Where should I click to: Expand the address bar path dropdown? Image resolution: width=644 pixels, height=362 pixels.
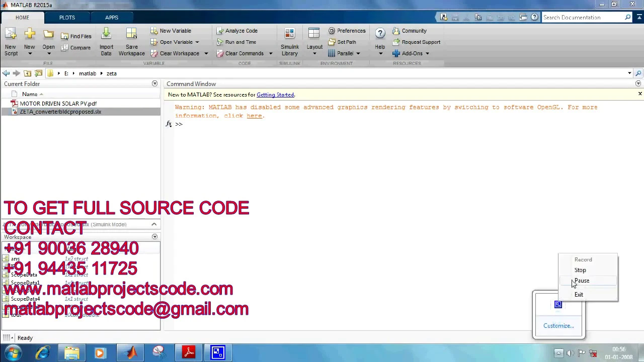(629, 73)
